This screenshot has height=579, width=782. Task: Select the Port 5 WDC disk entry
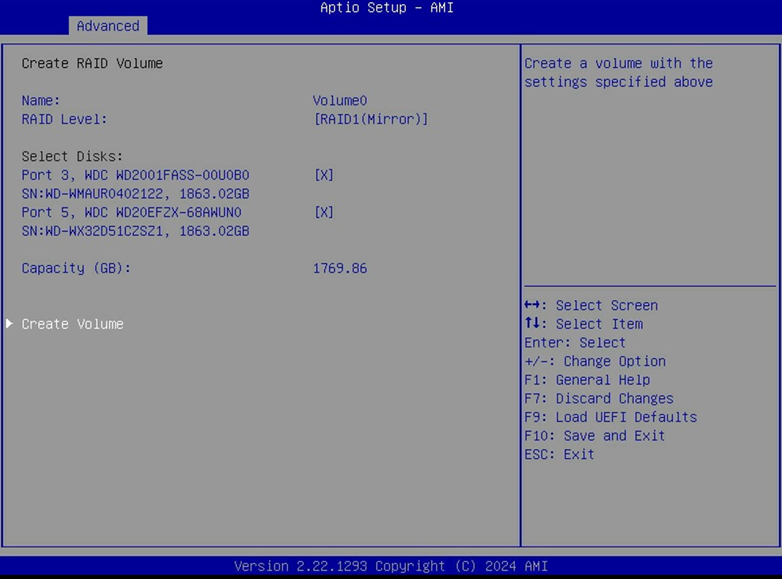coord(135,221)
